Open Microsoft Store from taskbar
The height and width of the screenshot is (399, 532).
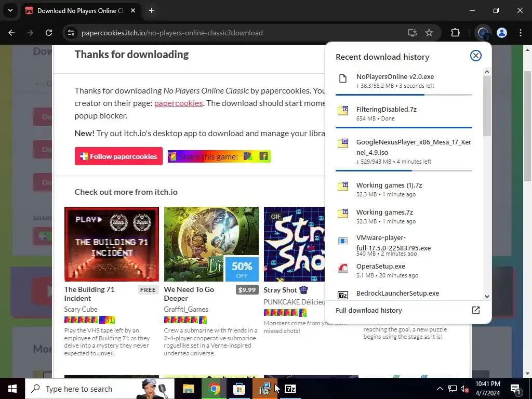[x=239, y=389]
